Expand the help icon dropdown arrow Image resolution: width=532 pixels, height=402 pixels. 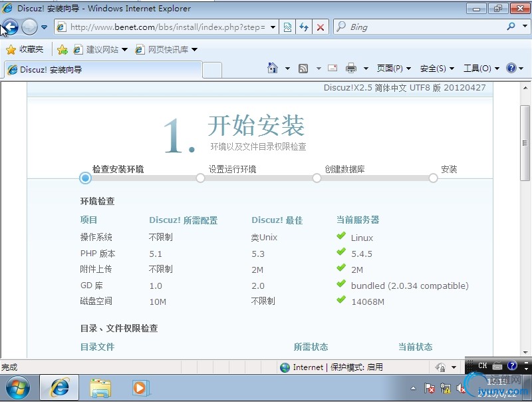521,69
